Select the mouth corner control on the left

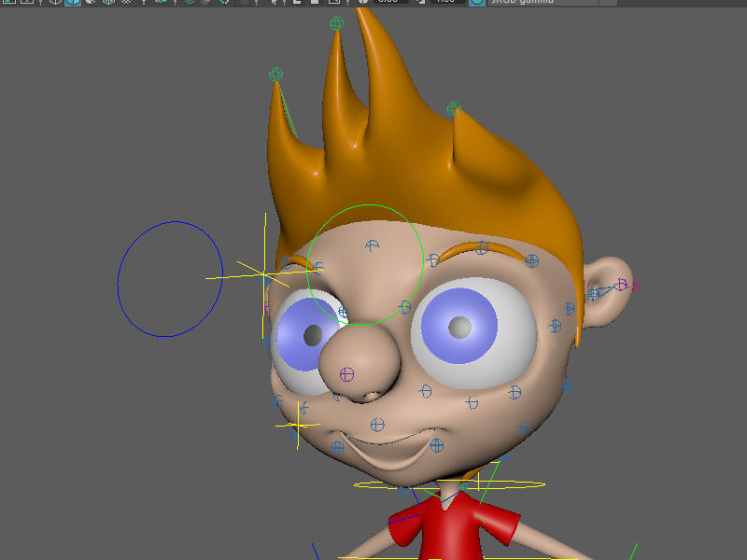point(338,448)
